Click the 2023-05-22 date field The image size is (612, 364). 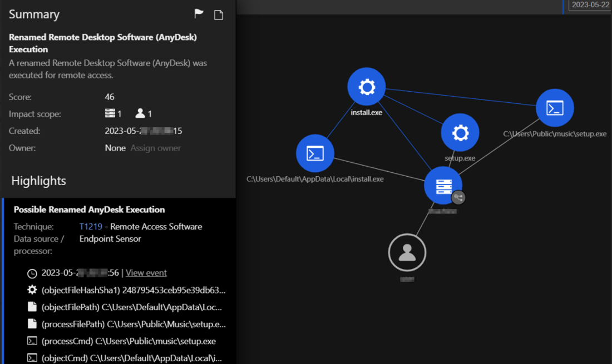click(x=590, y=4)
